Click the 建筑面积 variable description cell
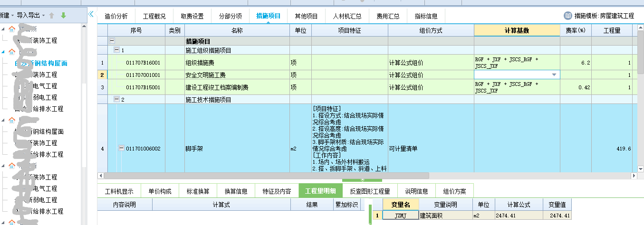This screenshot has width=644, height=225. (445, 216)
